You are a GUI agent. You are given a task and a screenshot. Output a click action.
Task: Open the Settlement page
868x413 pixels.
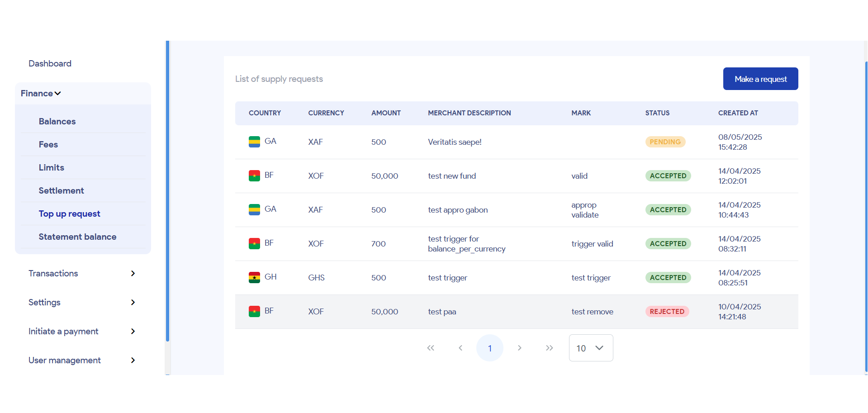[61, 190]
